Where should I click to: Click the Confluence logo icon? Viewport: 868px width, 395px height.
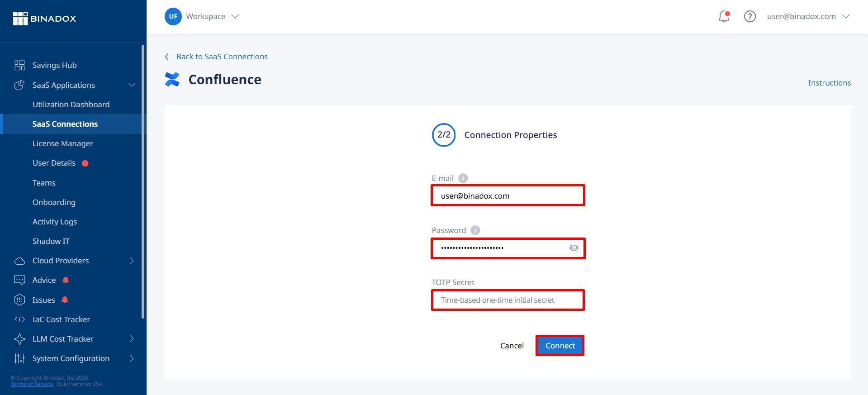pos(172,80)
